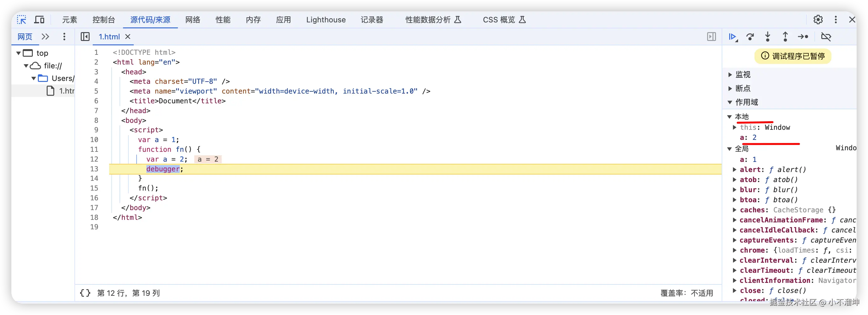Screen dimensions: 868x315
Task: Collapse the top frame tree node
Action: (19, 53)
